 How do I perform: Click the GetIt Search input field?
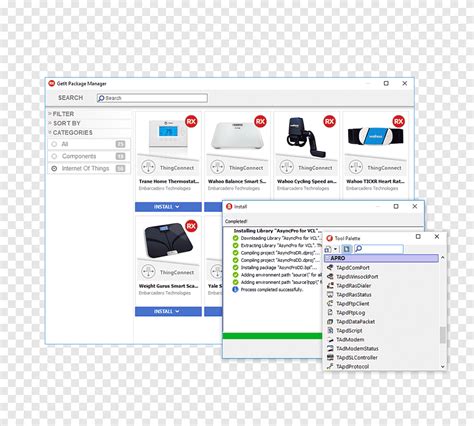(152, 98)
